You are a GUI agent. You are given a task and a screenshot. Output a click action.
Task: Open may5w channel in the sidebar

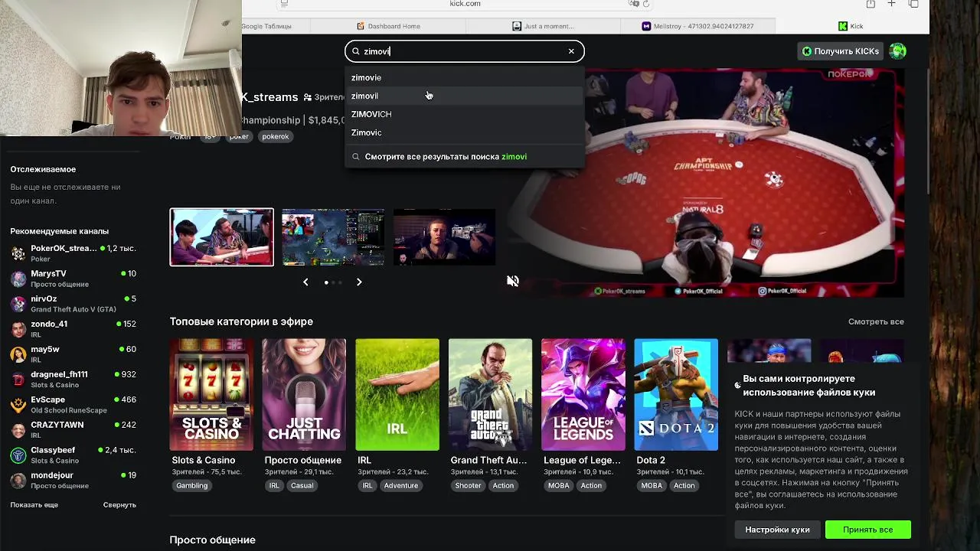pos(73,354)
